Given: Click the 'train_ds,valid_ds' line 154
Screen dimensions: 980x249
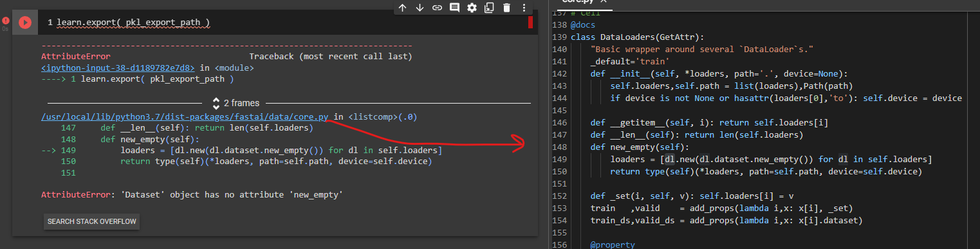Looking at the screenshot, I should [726, 220].
